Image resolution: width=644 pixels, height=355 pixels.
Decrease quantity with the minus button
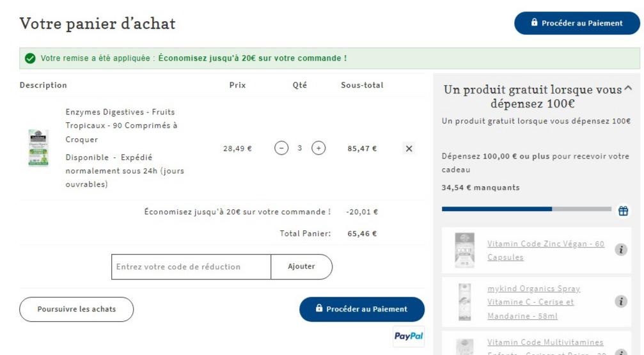pyautogui.click(x=281, y=148)
